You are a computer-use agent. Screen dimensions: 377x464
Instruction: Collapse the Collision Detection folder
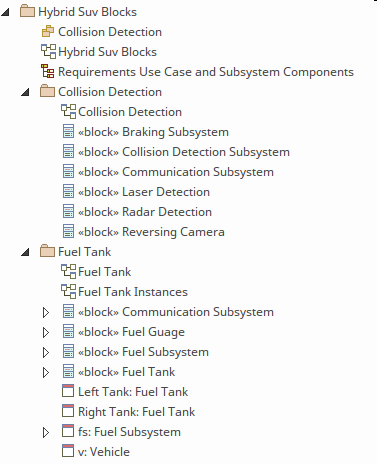pyautogui.click(x=25, y=92)
